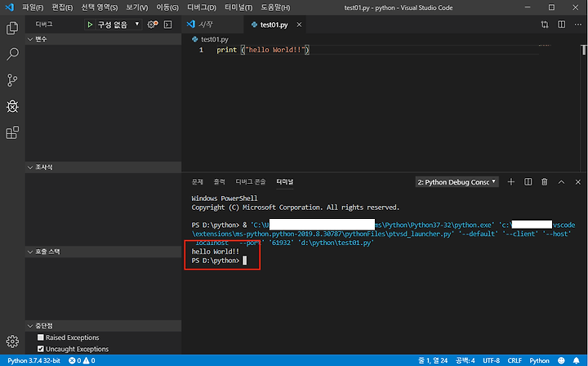Collapse the 변수 (Variables) section

click(x=103, y=39)
